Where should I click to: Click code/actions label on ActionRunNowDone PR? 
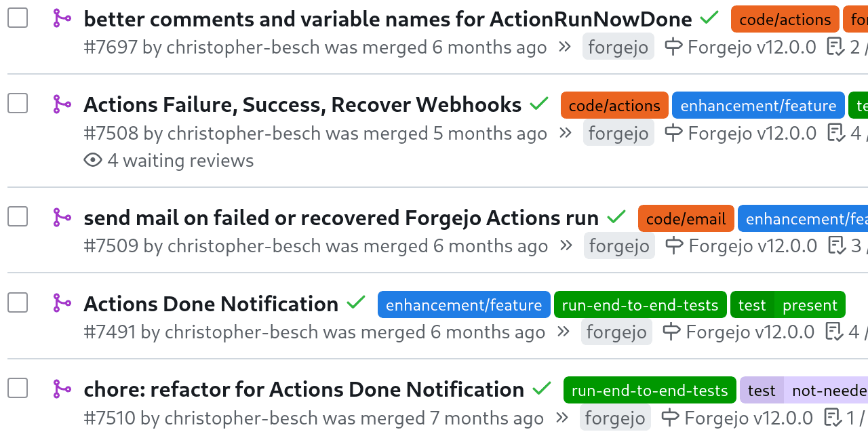785,19
